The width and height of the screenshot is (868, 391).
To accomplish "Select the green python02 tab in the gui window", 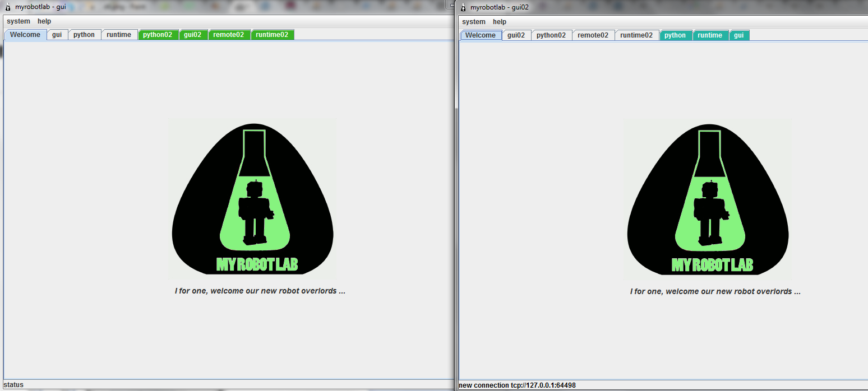I will coord(158,35).
